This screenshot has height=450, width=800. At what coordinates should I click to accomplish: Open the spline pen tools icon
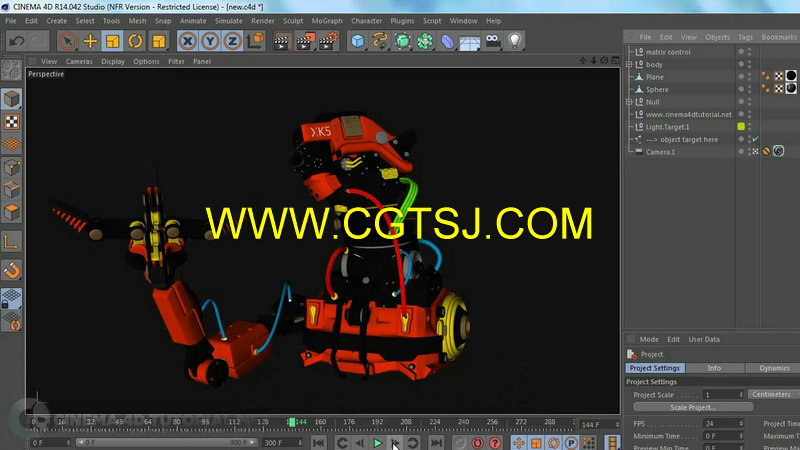pyautogui.click(x=380, y=41)
